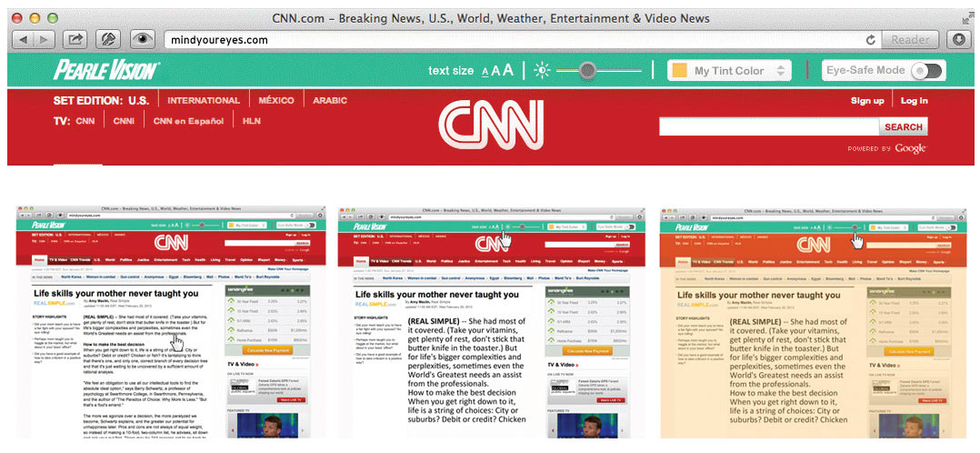The width and height of the screenshot is (980, 453).
Task: Select the U.S. edition
Action: (x=139, y=100)
